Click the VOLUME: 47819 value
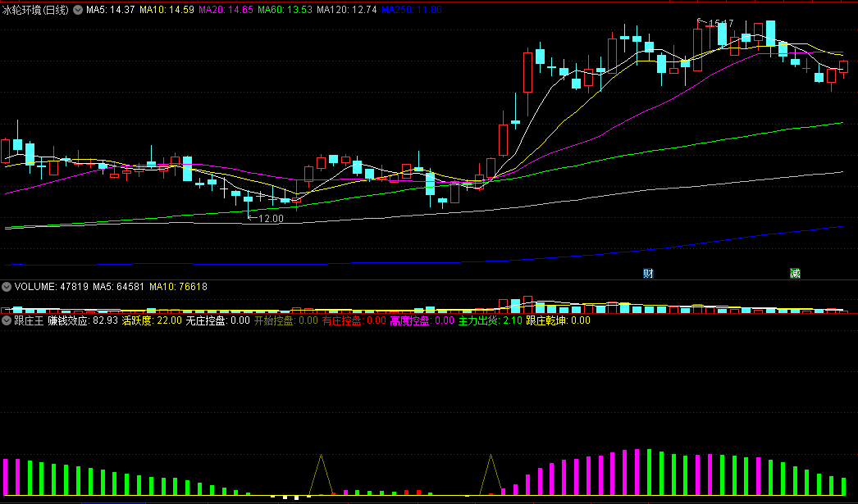Image resolution: width=858 pixels, height=504 pixels. [52, 287]
